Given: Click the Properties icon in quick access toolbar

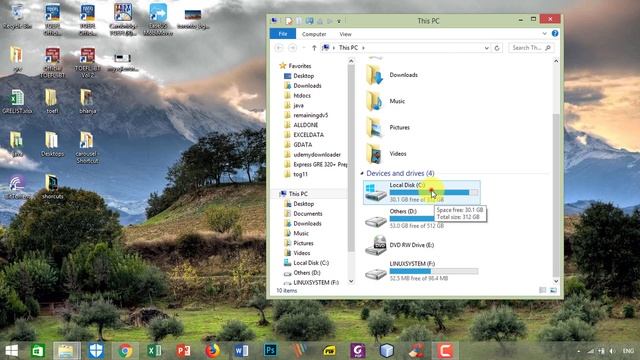Looking at the screenshot, I should click(x=289, y=20).
